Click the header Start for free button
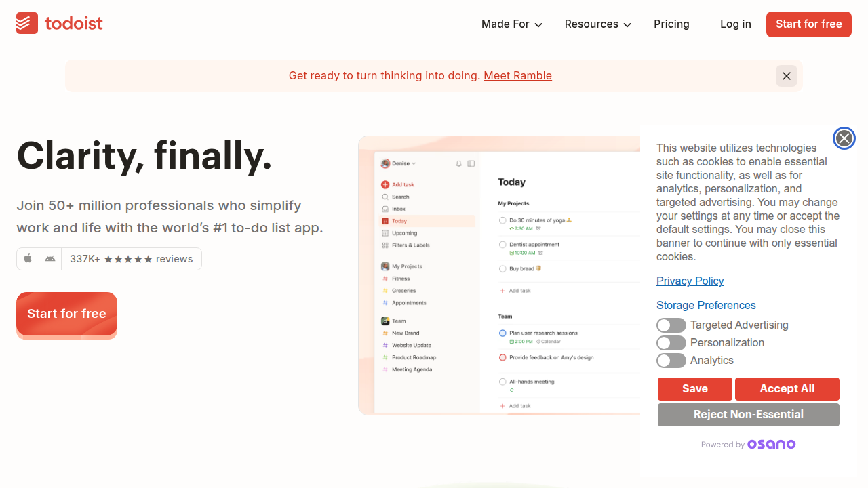Screen dimensions: 868x488 point(809,24)
